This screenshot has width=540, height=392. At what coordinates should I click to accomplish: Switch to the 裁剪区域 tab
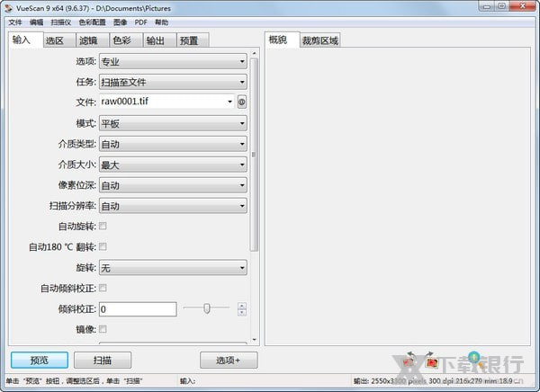tap(319, 40)
